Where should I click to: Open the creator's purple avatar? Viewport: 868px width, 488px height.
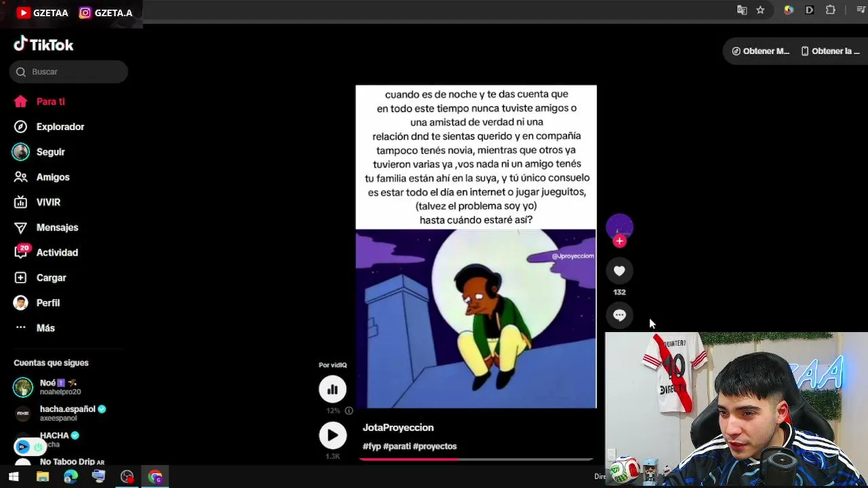click(619, 226)
